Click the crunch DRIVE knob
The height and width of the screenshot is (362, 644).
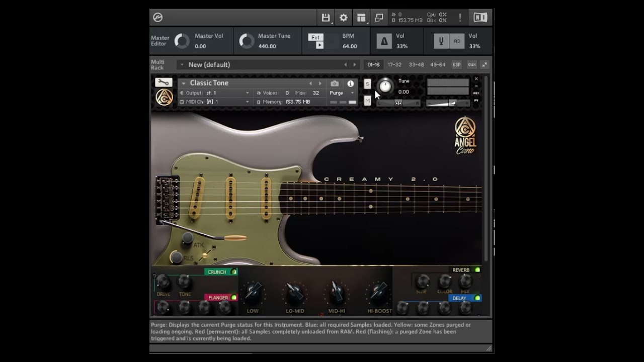coord(163,282)
